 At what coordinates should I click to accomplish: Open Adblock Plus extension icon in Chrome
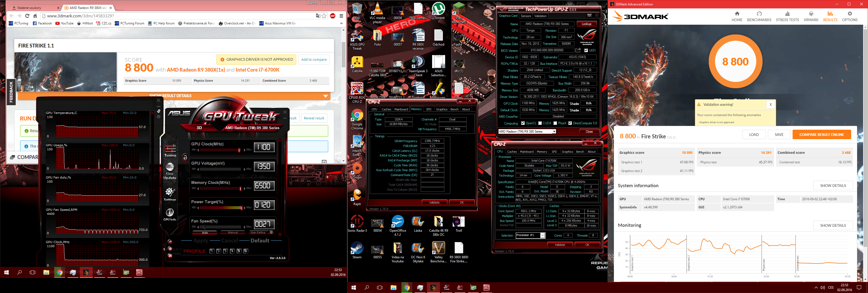[333, 16]
